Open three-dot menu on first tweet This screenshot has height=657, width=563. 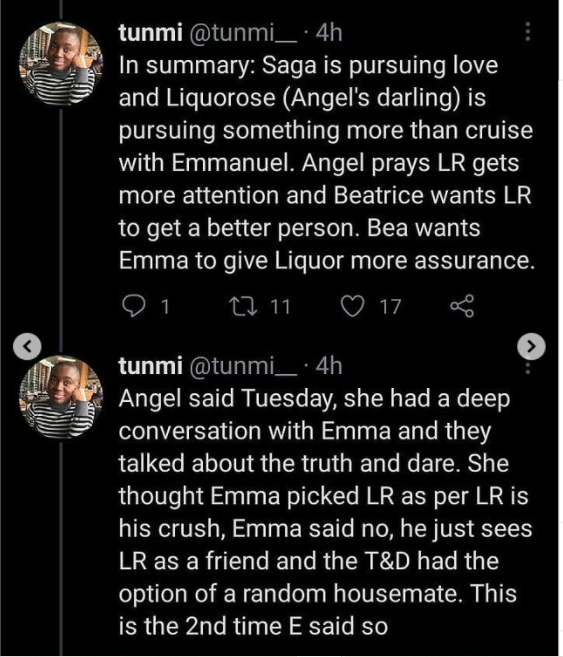click(527, 32)
